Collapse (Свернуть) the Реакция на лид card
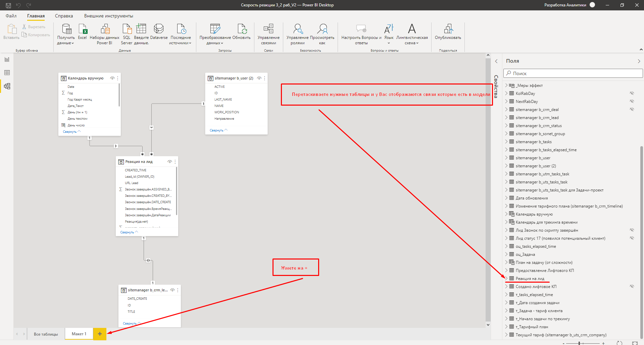Image resolution: width=644 pixels, height=345 pixels. pos(129,232)
